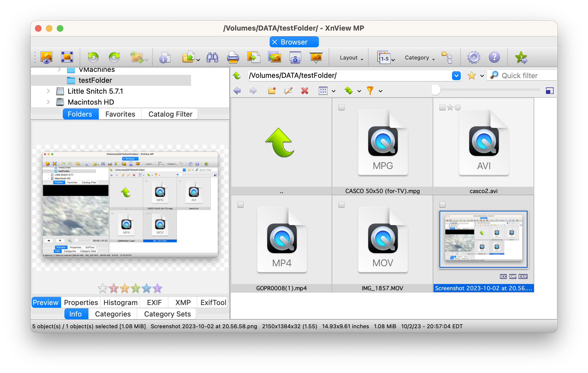Expand the Macintosh HD tree node
Viewport: 588px width, 373px height.
[48, 102]
